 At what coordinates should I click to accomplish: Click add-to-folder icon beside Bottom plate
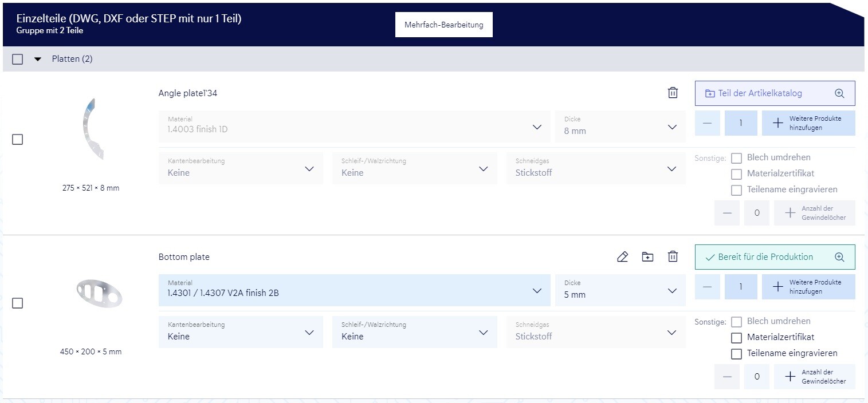pyautogui.click(x=647, y=257)
